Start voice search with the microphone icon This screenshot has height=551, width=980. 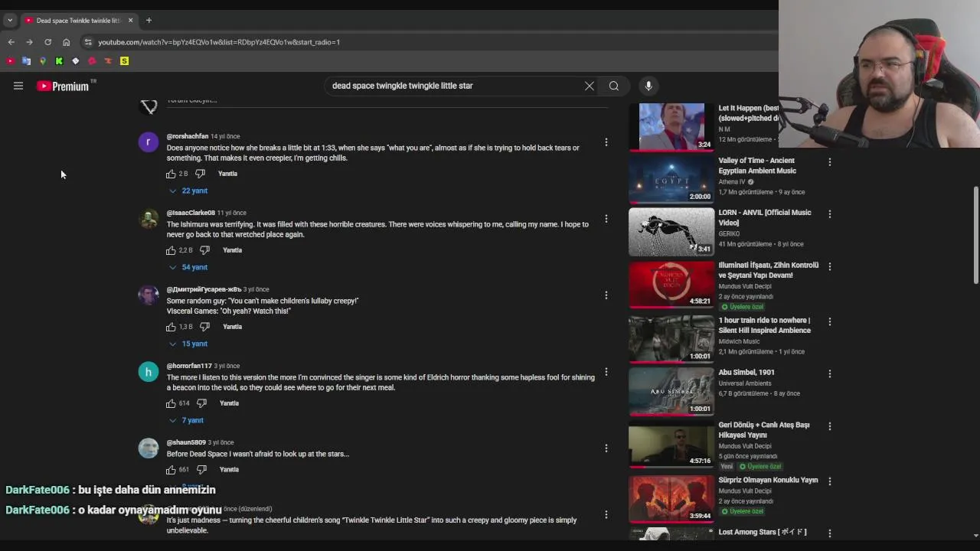pyautogui.click(x=648, y=86)
